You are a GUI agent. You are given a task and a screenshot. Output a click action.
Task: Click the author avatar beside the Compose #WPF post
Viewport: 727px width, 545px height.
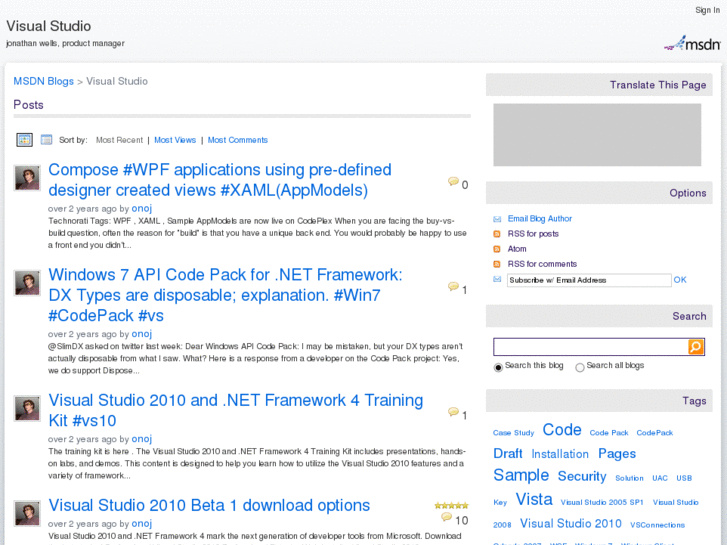27,178
